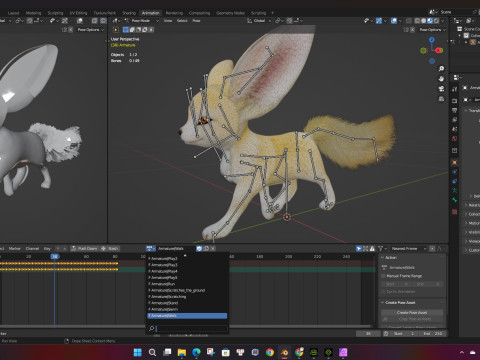This screenshot has width=480, height=360.
Task: Click the new action duplicate icon
Action: tap(206, 248)
